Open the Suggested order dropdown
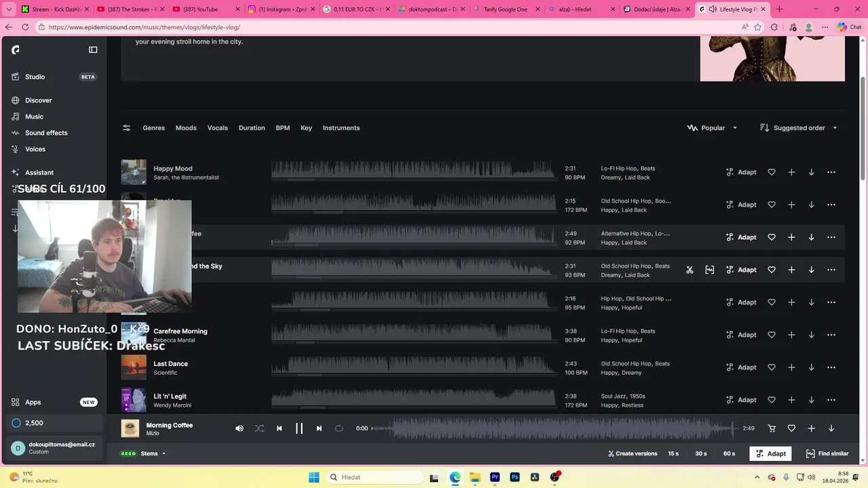Screen dimensions: 868x488 (x=799, y=127)
